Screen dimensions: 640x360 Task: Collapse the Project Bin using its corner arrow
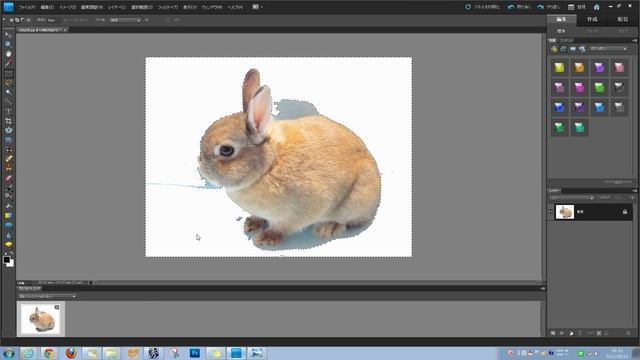[x=542, y=289]
